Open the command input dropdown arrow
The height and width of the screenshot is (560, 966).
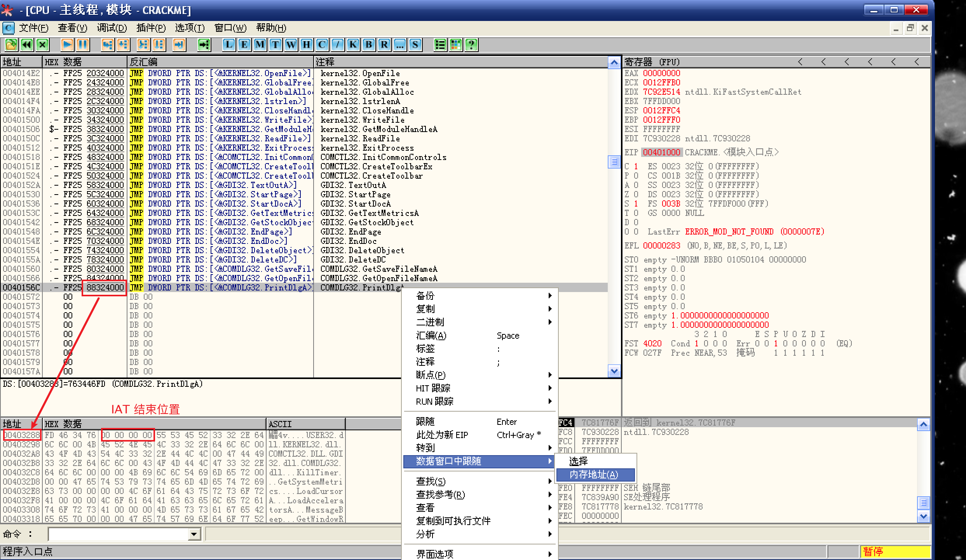194,534
